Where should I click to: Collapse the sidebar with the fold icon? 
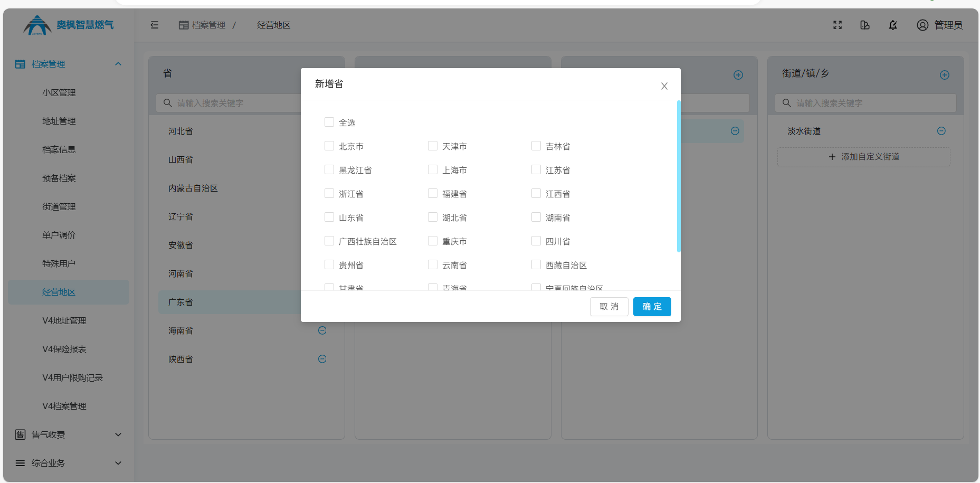(155, 25)
